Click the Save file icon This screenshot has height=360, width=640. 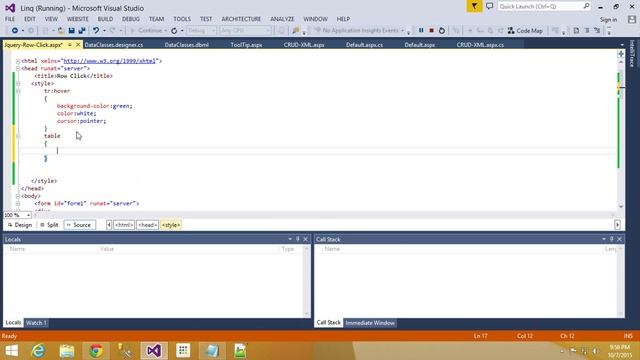pyautogui.click(x=71, y=31)
